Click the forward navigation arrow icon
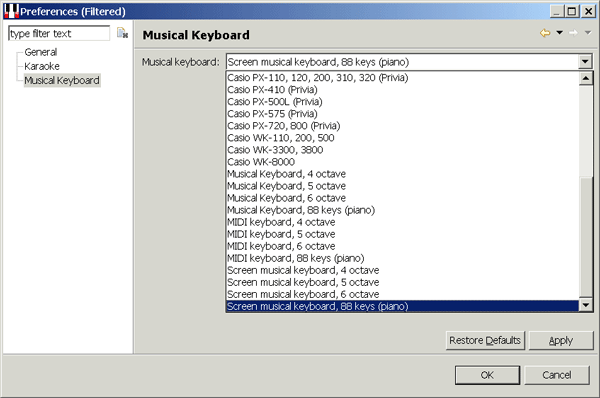The image size is (600, 398). pos(573,33)
